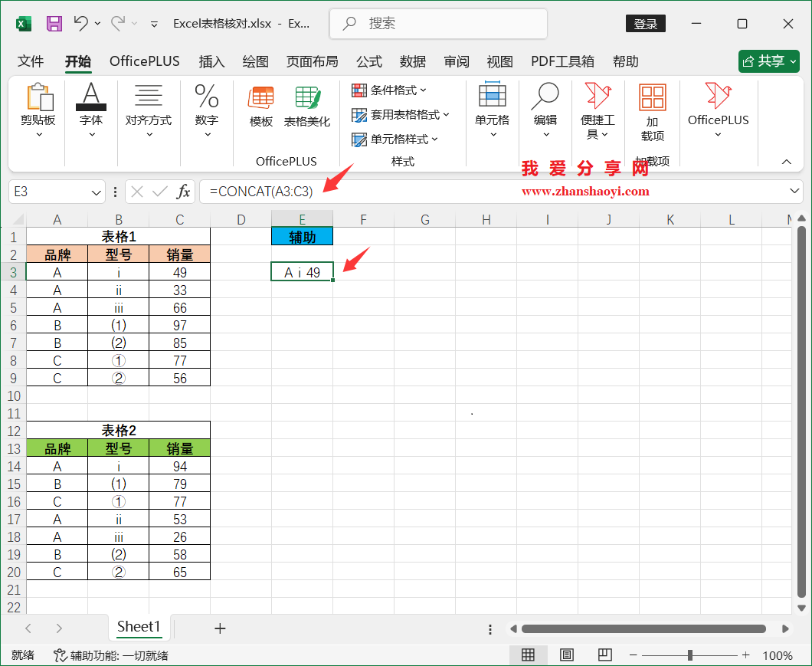Switch to Page Break Preview icon
The height and width of the screenshot is (666, 812).
[x=605, y=655]
